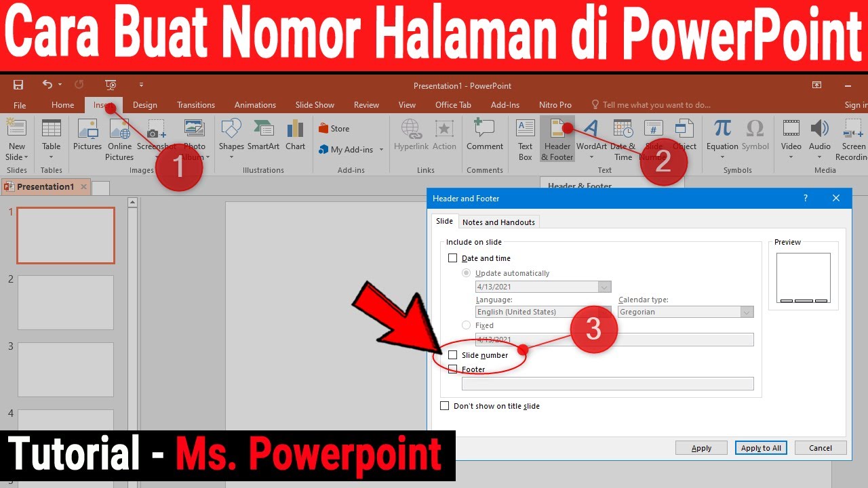Open Customize Quick Access Toolbar arrow
Image resolution: width=868 pixels, height=488 pixels.
point(141,85)
